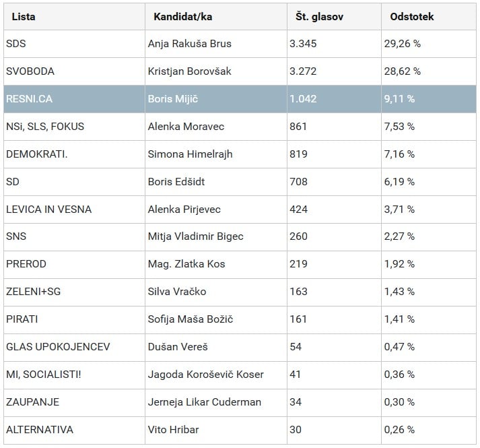The width and height of the screenshot is (480, 448).
Task: Click the Odstotek column header
Action: (412, 17)
